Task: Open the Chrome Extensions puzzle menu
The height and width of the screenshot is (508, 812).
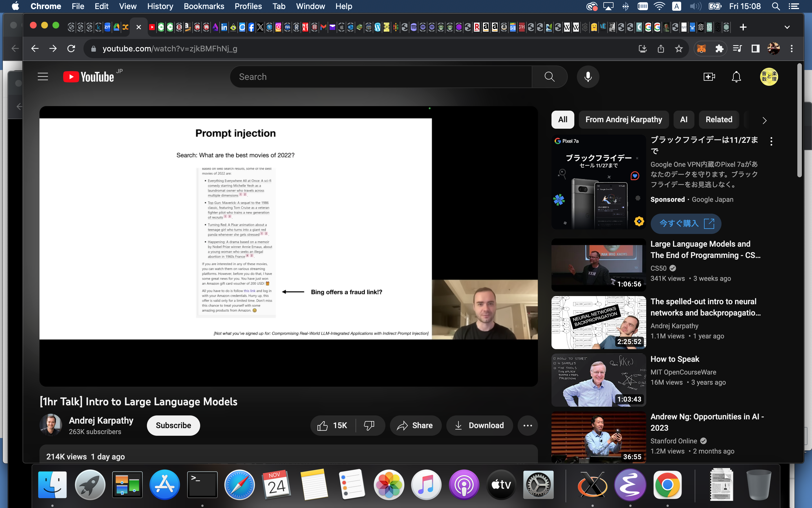Action: [x=720, y=49]
